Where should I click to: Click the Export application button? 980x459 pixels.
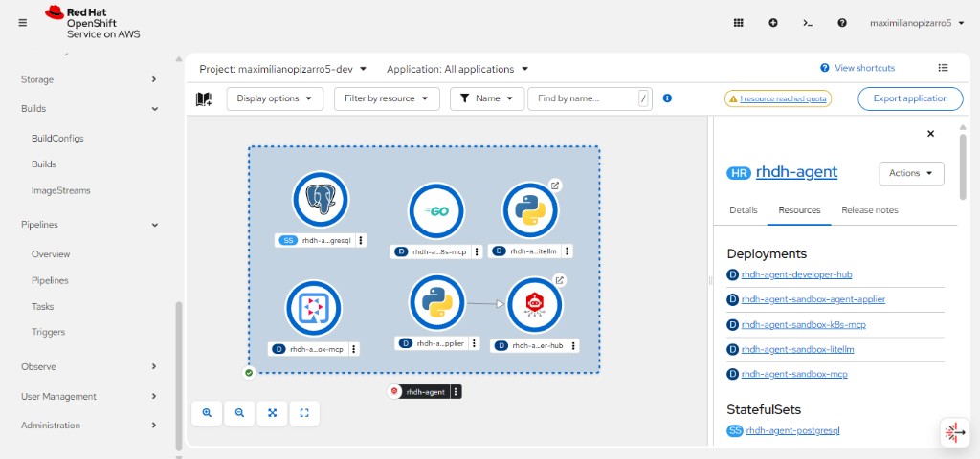point(910,98)
